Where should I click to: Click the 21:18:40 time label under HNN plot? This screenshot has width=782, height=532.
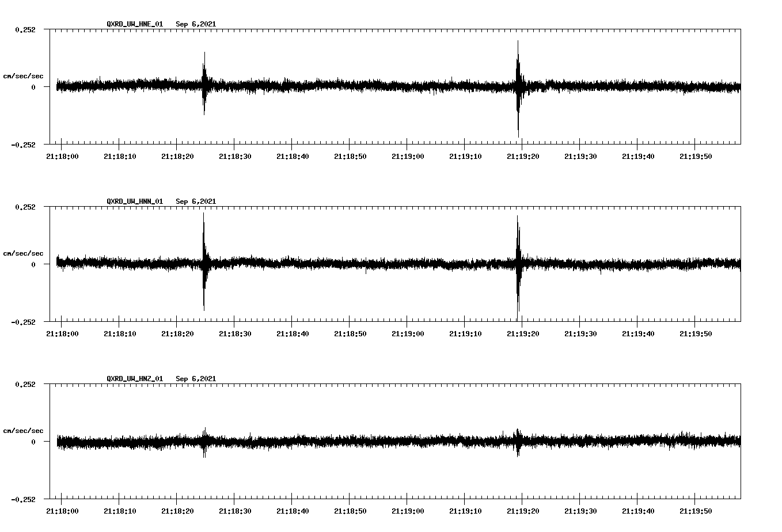click(293, 334)
